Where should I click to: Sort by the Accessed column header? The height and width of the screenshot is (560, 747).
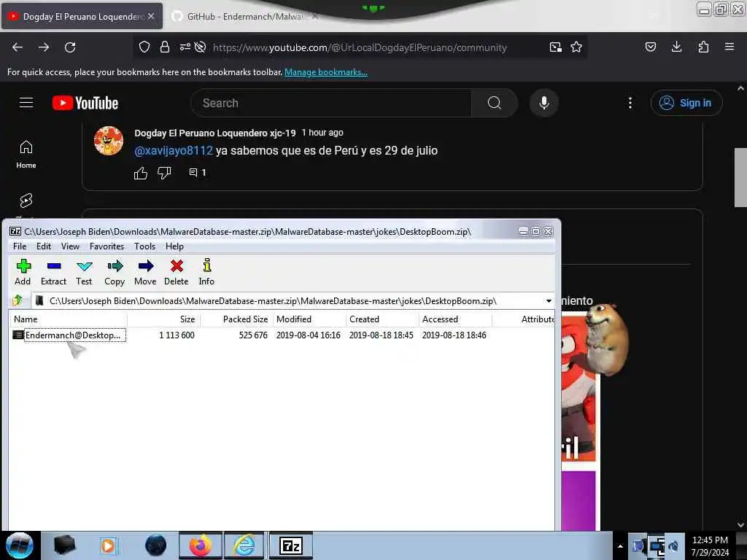[455, 319]
